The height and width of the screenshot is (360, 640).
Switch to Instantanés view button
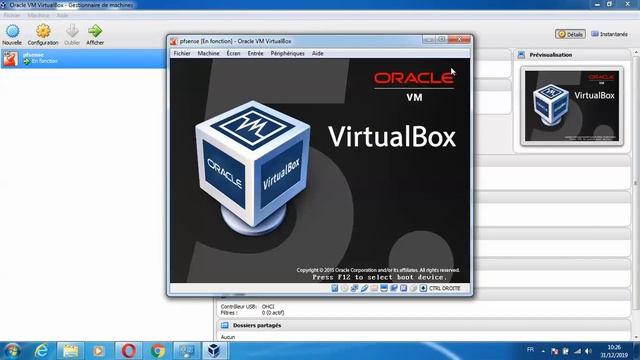tap(609, 34)
